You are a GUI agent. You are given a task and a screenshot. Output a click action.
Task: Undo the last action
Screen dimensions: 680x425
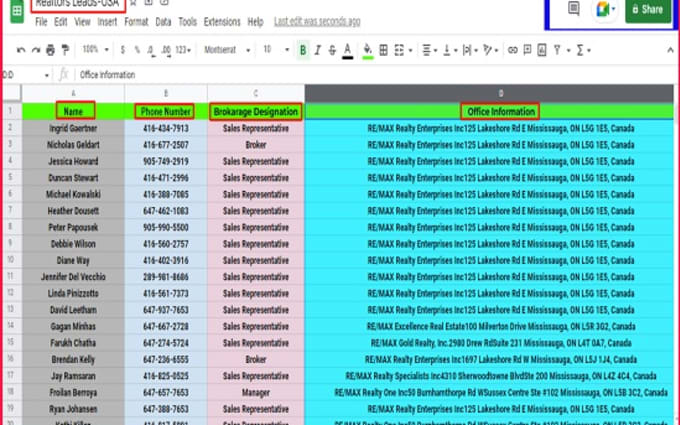(21, 50)
